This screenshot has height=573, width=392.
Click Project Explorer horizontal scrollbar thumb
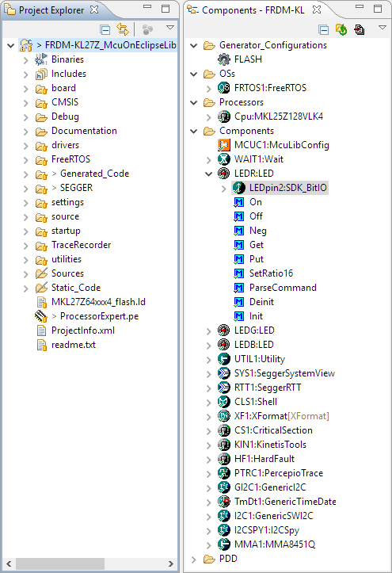[x=61, y=563]
